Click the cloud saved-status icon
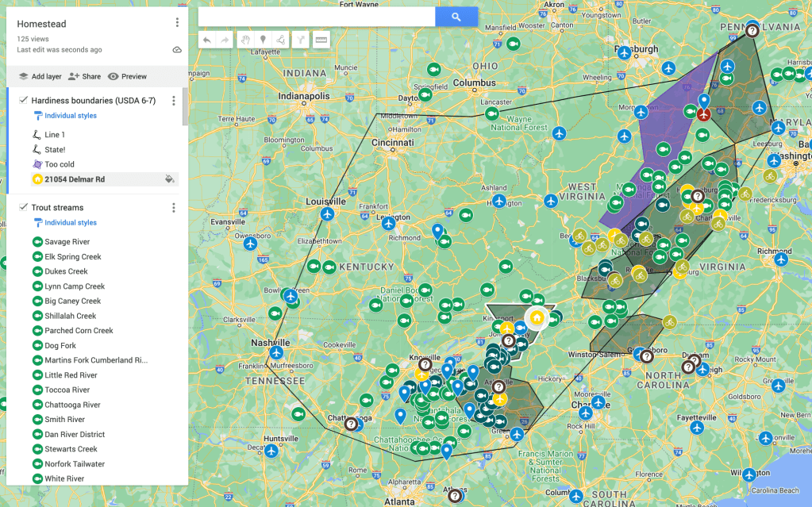812x507 pixels. pos(177,50)
